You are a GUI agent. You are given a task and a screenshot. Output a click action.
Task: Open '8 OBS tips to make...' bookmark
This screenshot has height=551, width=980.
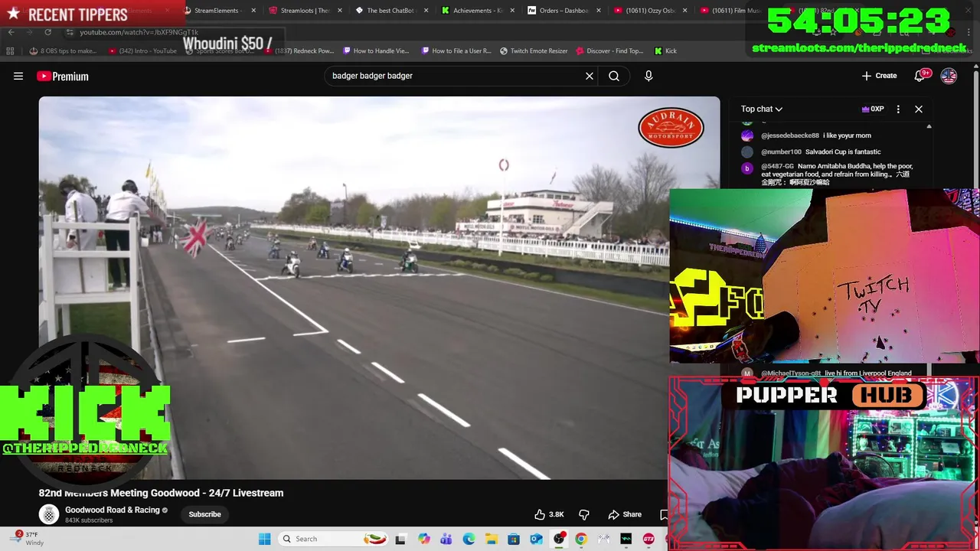(63, 51)
